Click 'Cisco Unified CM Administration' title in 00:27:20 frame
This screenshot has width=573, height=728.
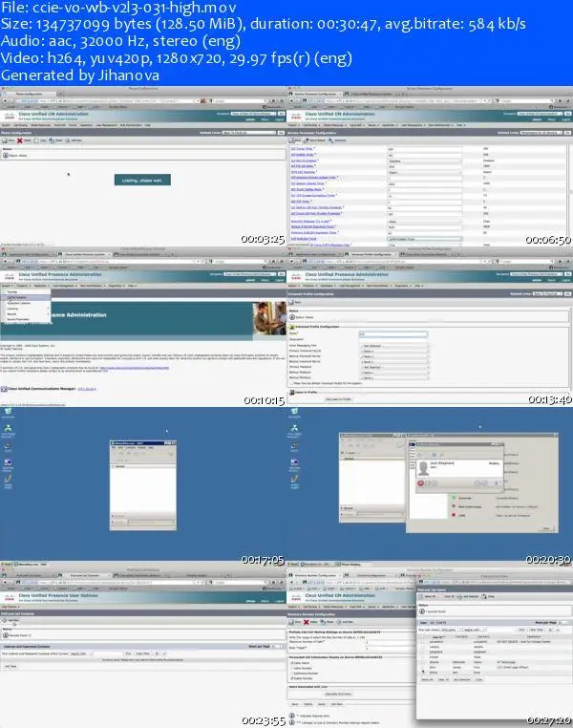coord(341,595)
